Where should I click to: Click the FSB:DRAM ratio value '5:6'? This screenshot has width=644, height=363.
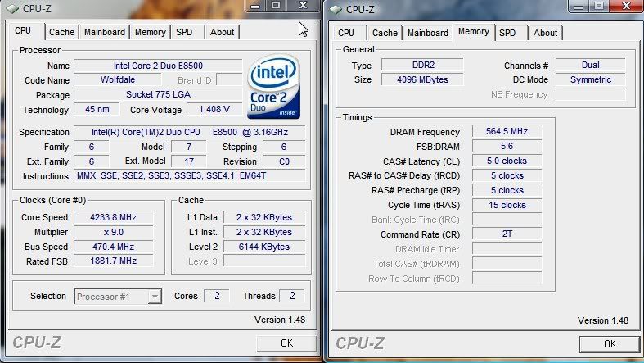pos(507,146)
